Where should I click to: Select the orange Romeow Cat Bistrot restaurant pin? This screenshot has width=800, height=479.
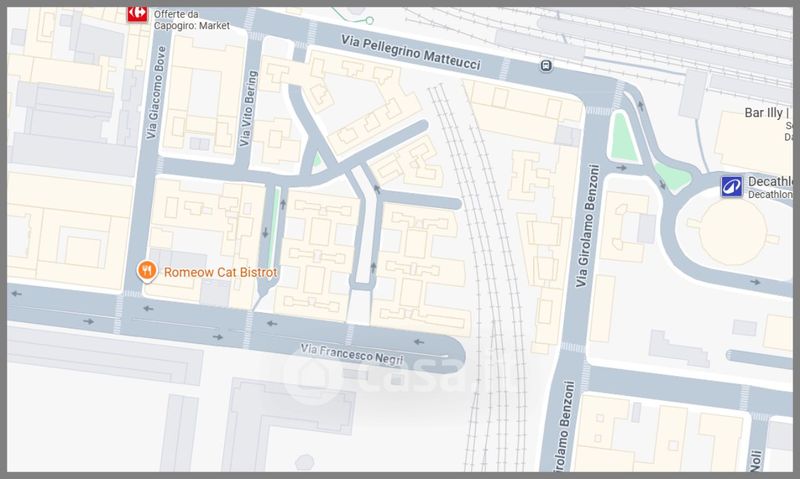(x=147, y=270)
